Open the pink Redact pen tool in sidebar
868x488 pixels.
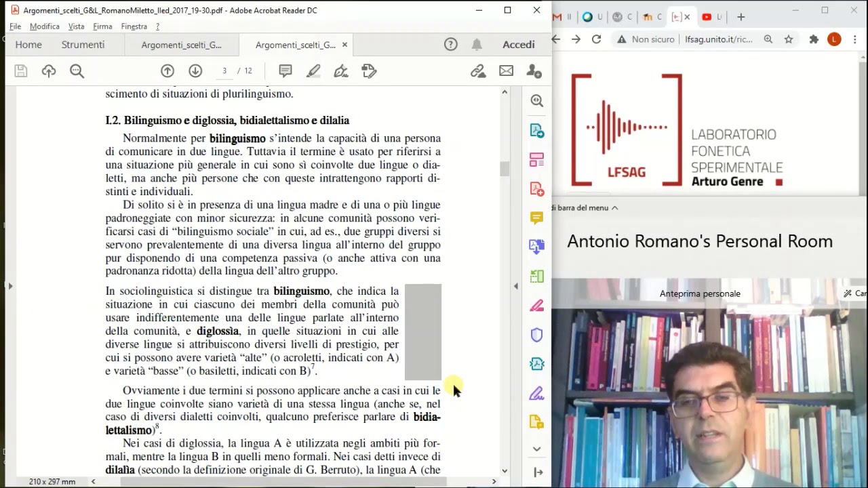tap(537, 306)
